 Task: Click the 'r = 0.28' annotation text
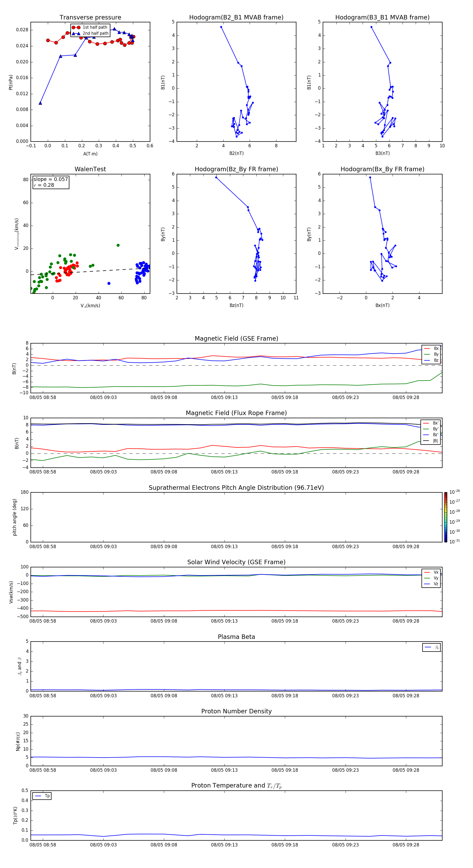click(x=44, y=185)
